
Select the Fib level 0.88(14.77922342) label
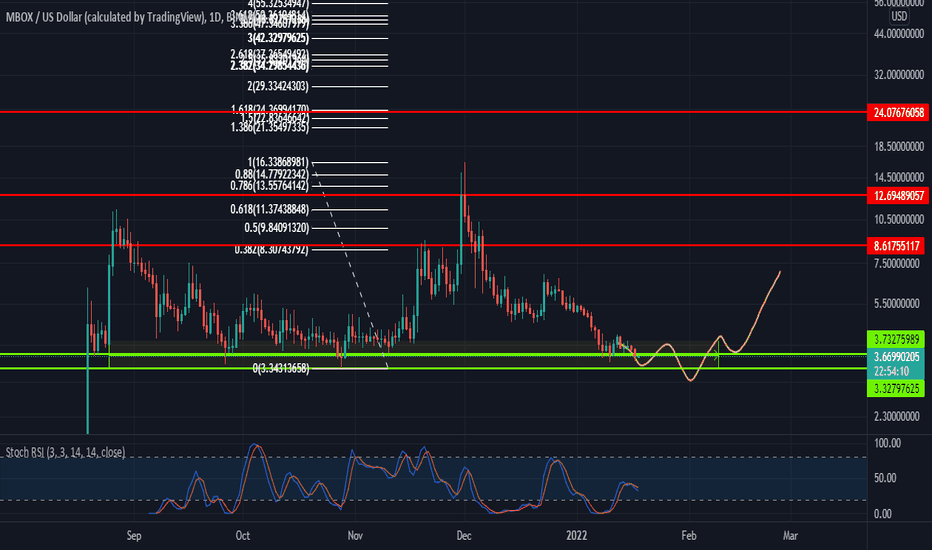pyautogui.click(x=272, y=174)
